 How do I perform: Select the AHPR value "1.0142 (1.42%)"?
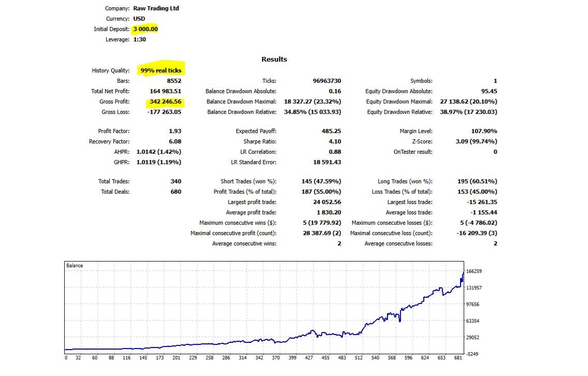pyautogui.click(x=159, y=152)
